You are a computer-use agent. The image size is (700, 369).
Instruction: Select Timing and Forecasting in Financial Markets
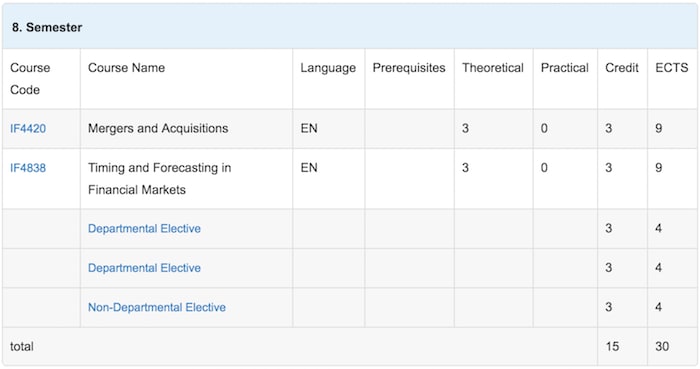159,179
